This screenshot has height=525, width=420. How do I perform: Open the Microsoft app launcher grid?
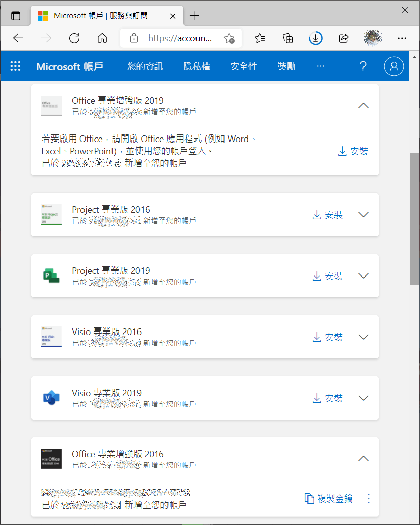click(x=15, y=66)
